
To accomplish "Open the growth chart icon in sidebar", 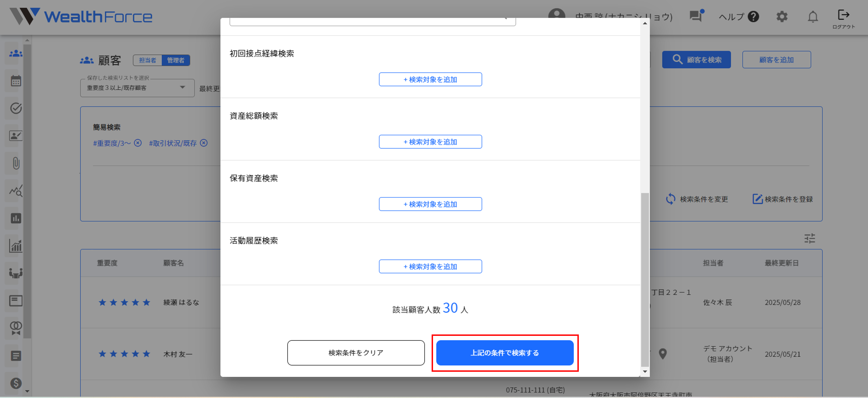I will 16,246.
